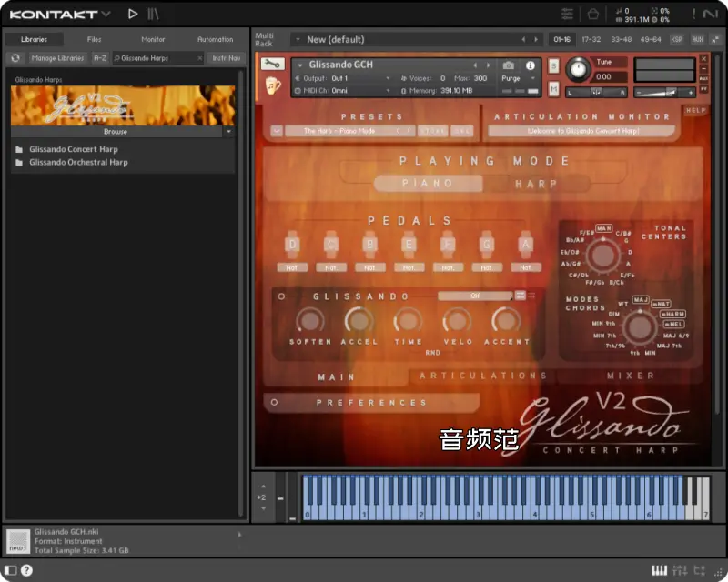The width and height of the screenshot is (728, 582).
Task: Switch to the Files tab
Action: (94, 39)
